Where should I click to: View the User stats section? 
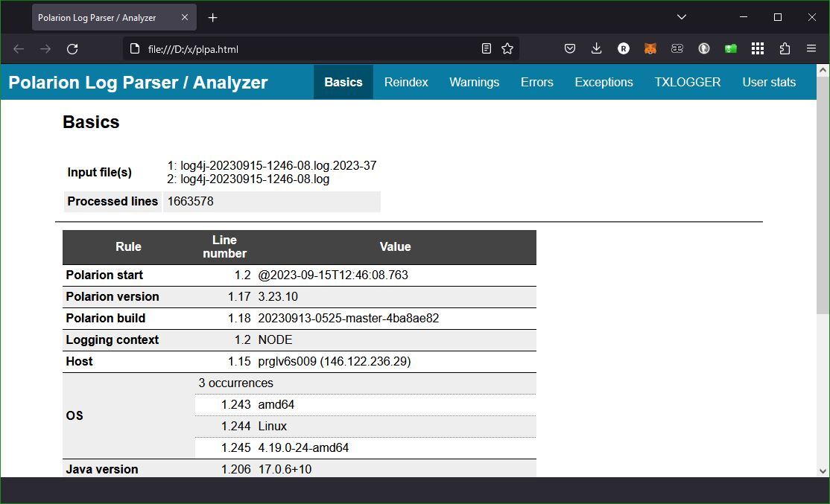pos(769,82)
